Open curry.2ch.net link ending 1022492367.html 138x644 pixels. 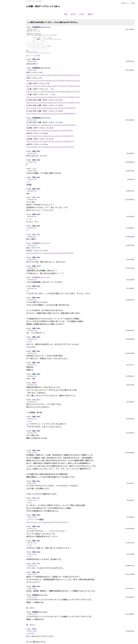(x=53, y=97)
